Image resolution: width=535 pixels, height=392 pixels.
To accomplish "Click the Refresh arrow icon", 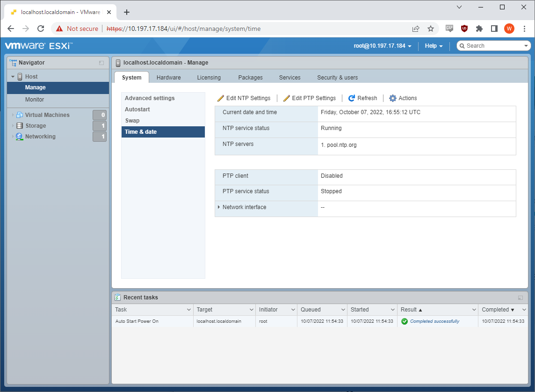I will [352, 98].
